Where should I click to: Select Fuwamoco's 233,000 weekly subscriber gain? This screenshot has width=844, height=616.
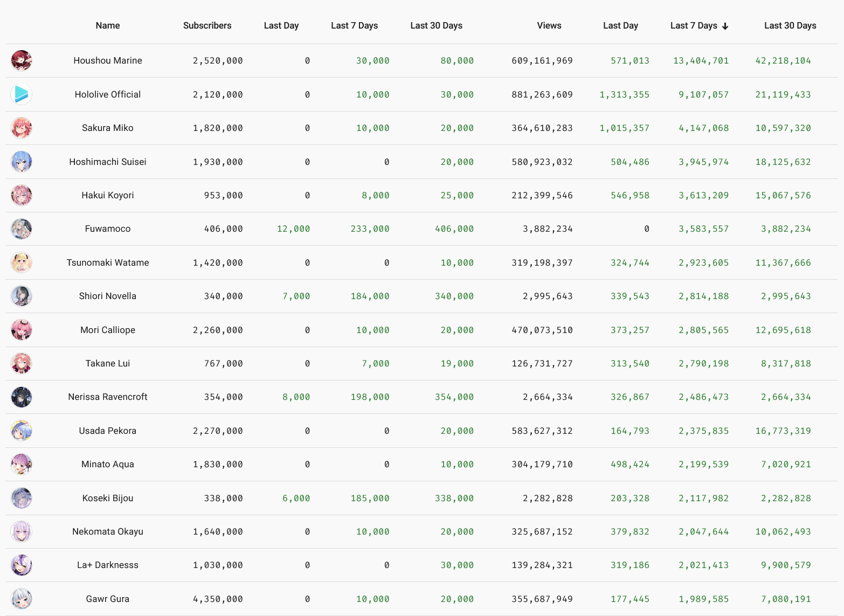coord(370,229)
